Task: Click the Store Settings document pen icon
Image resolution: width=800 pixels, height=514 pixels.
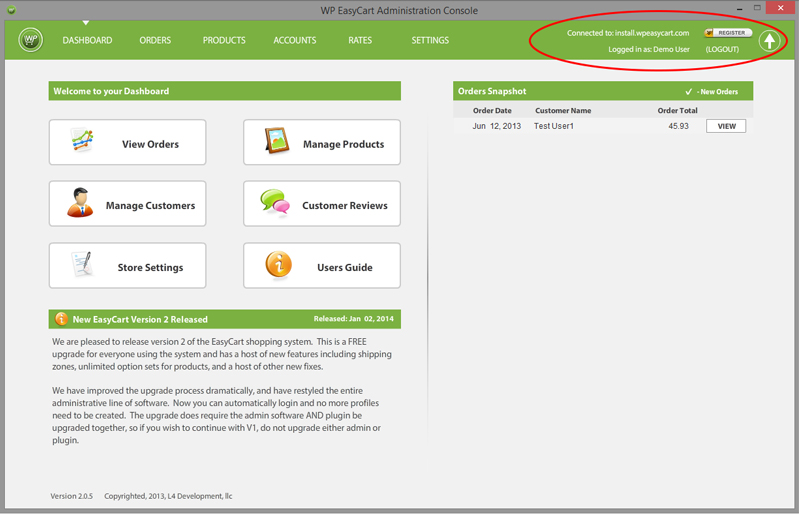Action: point(83,264)
